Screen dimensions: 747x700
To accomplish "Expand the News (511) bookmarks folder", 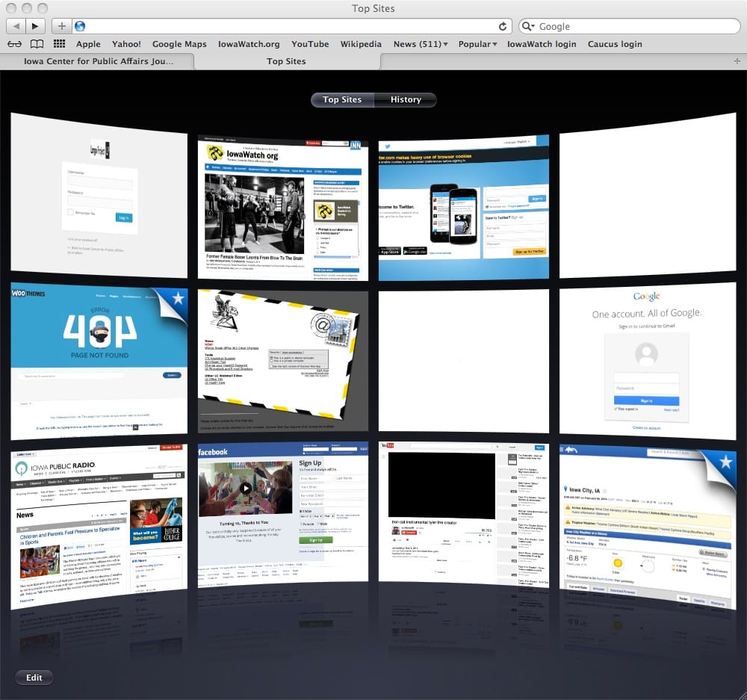I will point(420,44).
